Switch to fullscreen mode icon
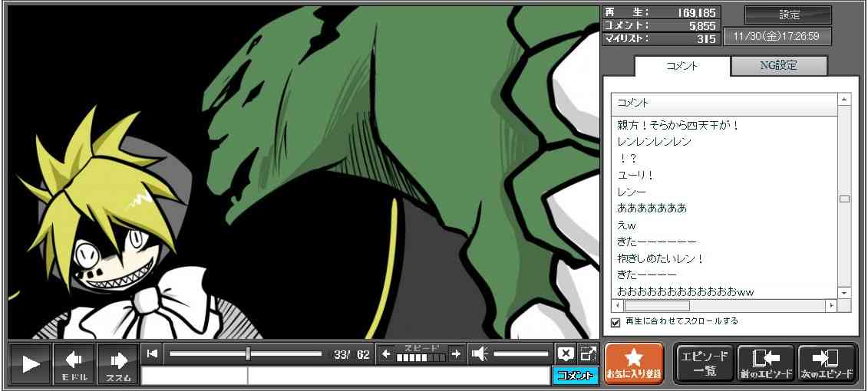Viewport: 868px width, 391px height. pos(589,353)
